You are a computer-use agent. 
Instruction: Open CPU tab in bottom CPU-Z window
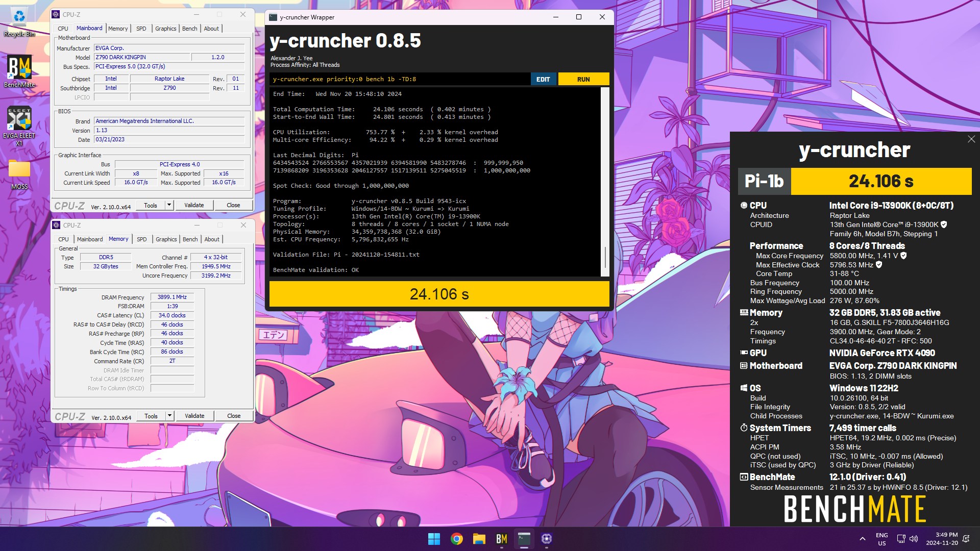(x=63, y=239)
